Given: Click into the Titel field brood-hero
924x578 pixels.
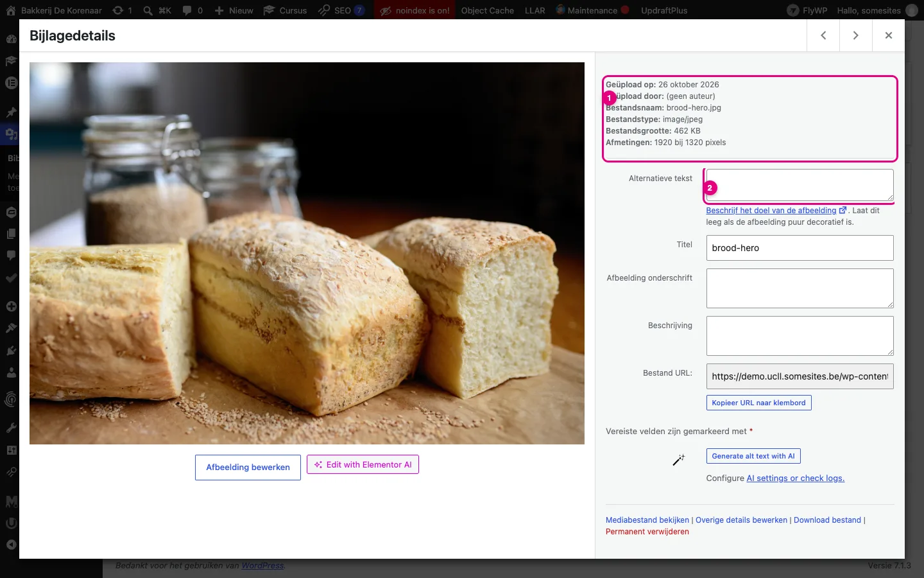Looking at the screenshot, I should [800, 248].
